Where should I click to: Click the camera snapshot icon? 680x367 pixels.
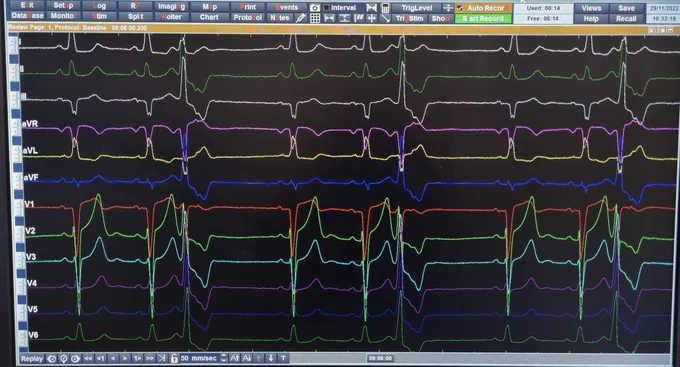tap(315, 8)
